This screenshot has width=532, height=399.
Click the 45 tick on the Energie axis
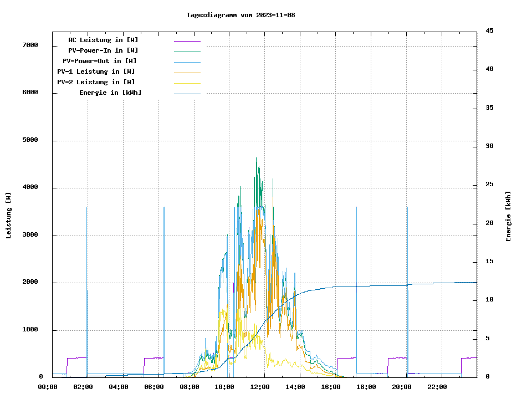[489, 30]
